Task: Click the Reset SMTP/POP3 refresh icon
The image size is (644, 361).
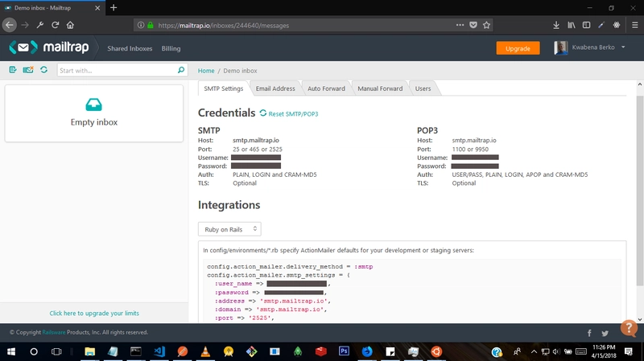Action: coord(263,113)
